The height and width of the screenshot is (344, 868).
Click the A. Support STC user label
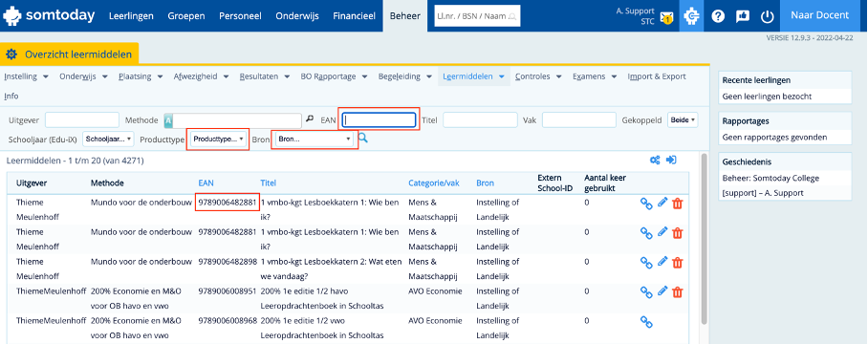point(635,15)
